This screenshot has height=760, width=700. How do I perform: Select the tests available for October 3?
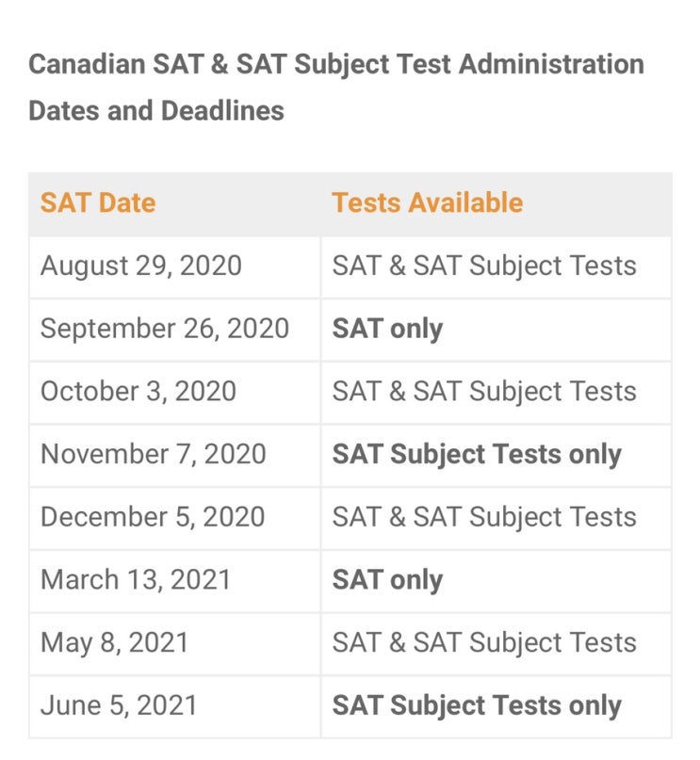[x=484, y=392]
